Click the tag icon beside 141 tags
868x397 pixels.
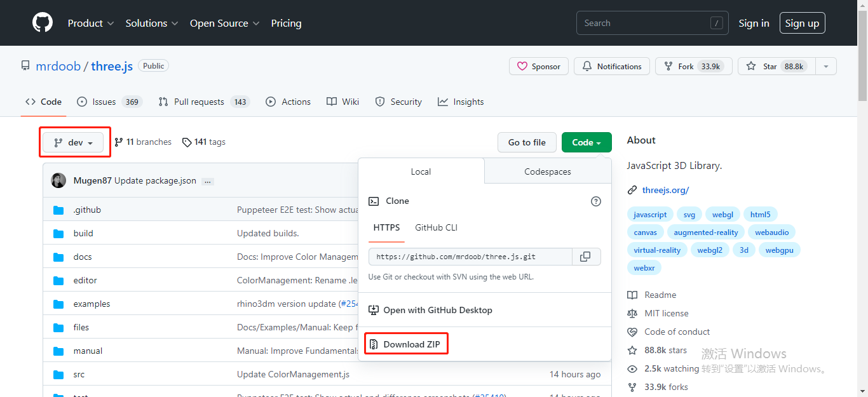(x=187, y=142)
